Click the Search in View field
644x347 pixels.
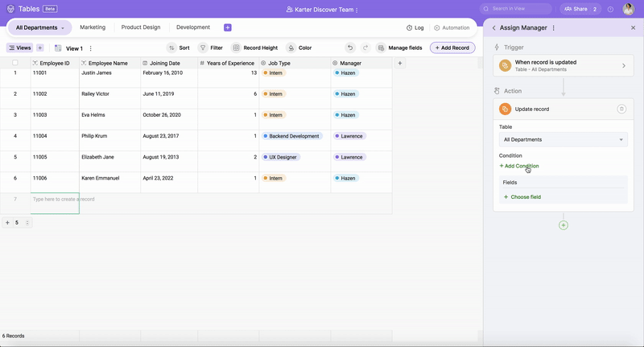515,9
